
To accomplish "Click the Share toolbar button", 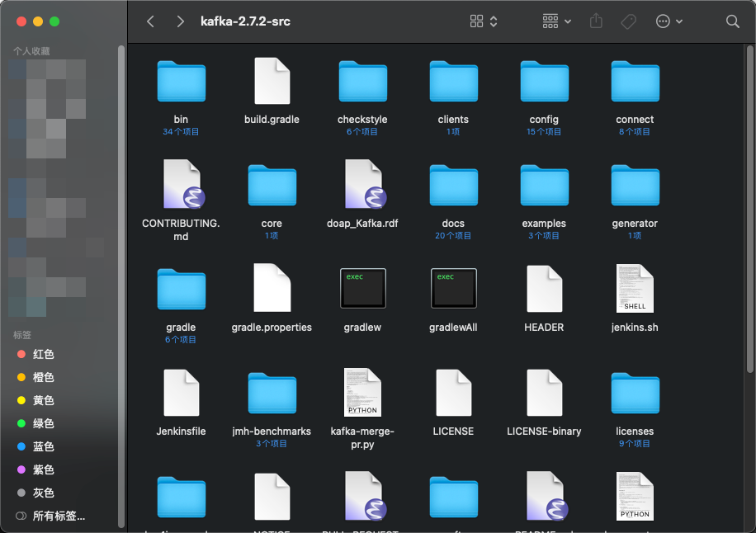I will [x=596, y=21].
